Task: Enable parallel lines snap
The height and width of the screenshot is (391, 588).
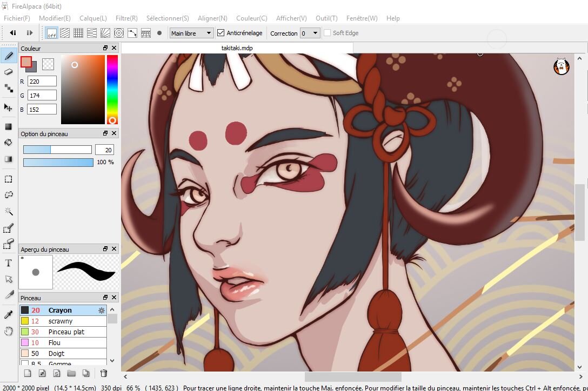Action: [65, 33]
